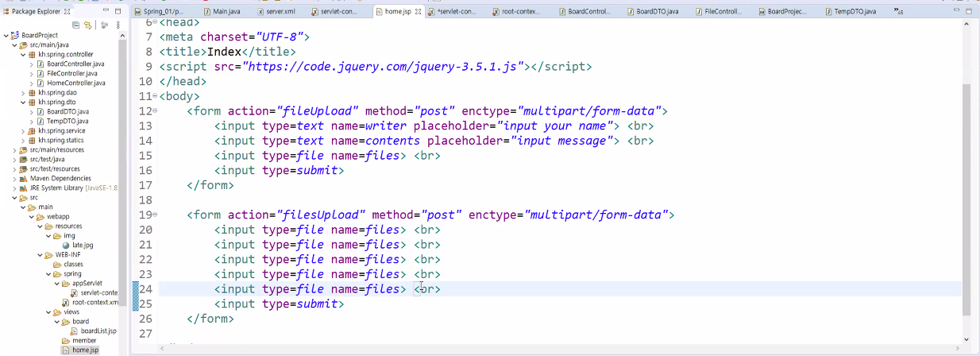Select root-context.xml in tree
This screenshot has height=356, width=980.
pos(95,303)
